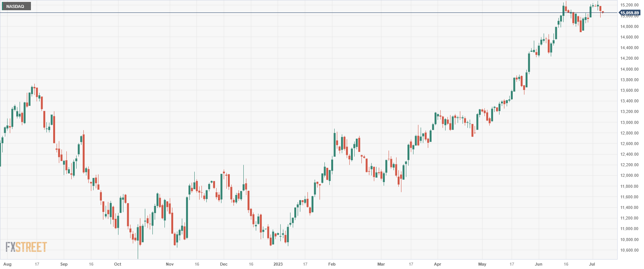Screen dimensions: 644x269
Task: Click the 11,800.00 price axis label
Action: click(x=629, y=186)
